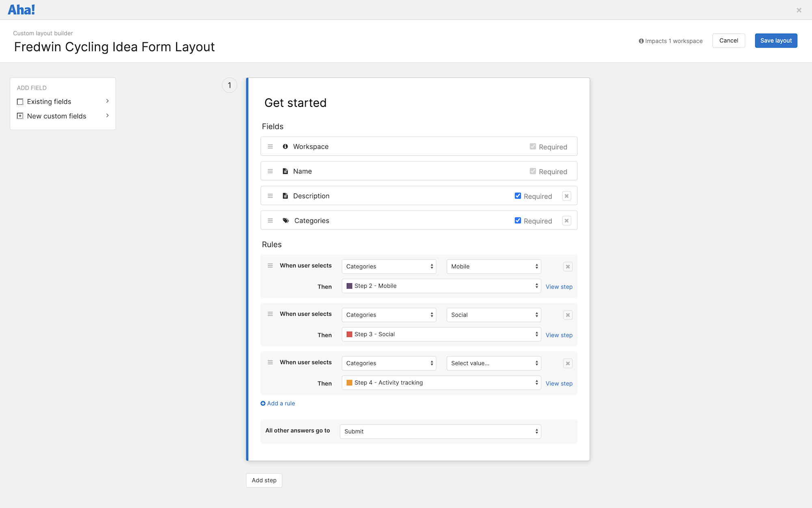812x508 pixels.
Task: Click the drag handle on the Social rule
Action: pyautogui.click(x=270, y=314)
